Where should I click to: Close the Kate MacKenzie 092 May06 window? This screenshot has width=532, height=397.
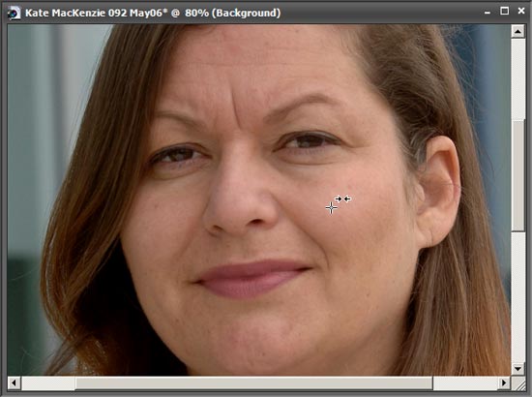point(521,12)
